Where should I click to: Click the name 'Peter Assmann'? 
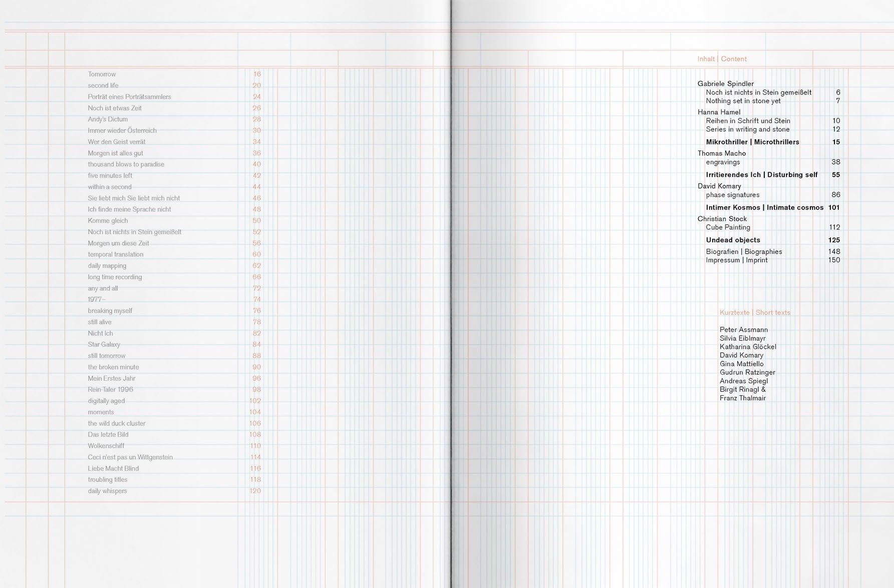(x=743, y=330)
